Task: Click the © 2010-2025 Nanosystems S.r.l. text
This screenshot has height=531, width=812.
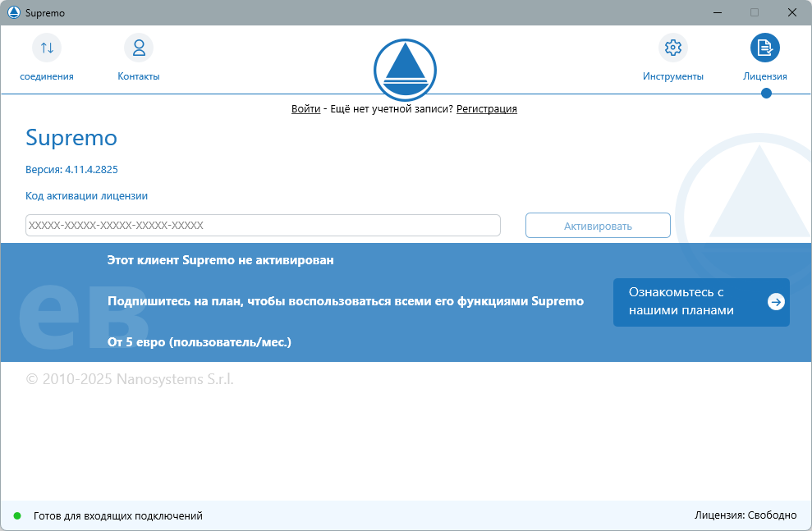Action: (130, 379)
